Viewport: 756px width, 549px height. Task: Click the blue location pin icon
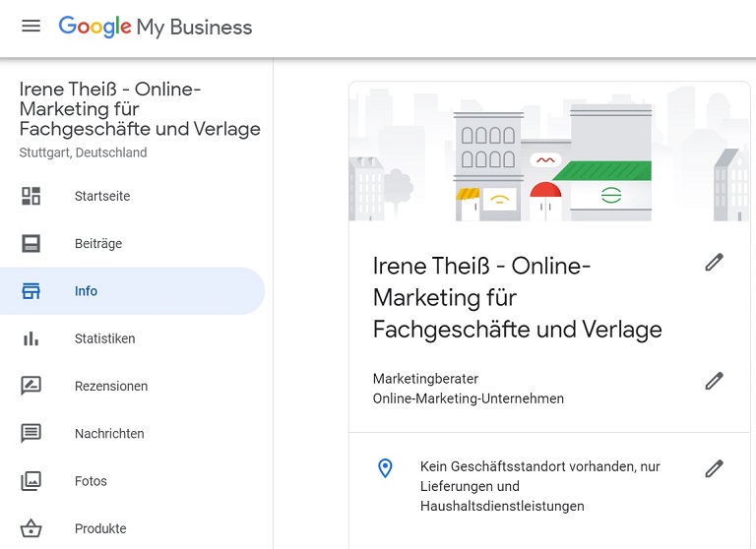pos(385,468)
